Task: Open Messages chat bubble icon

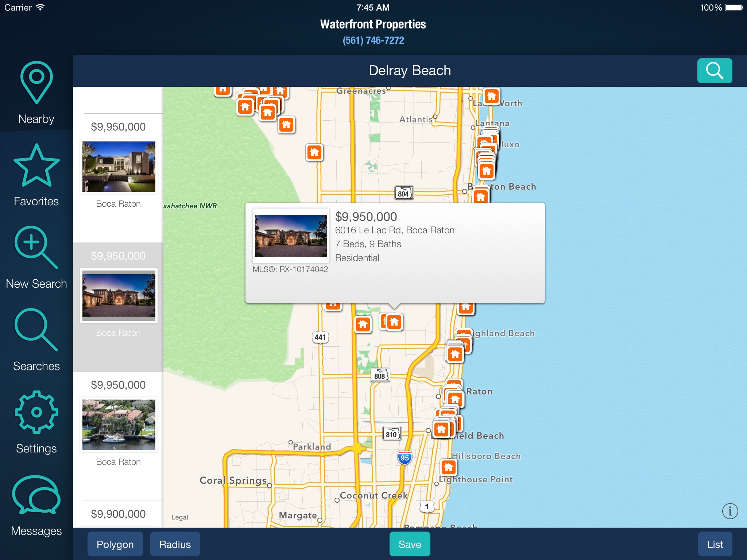Action: [x=36, y=495]
